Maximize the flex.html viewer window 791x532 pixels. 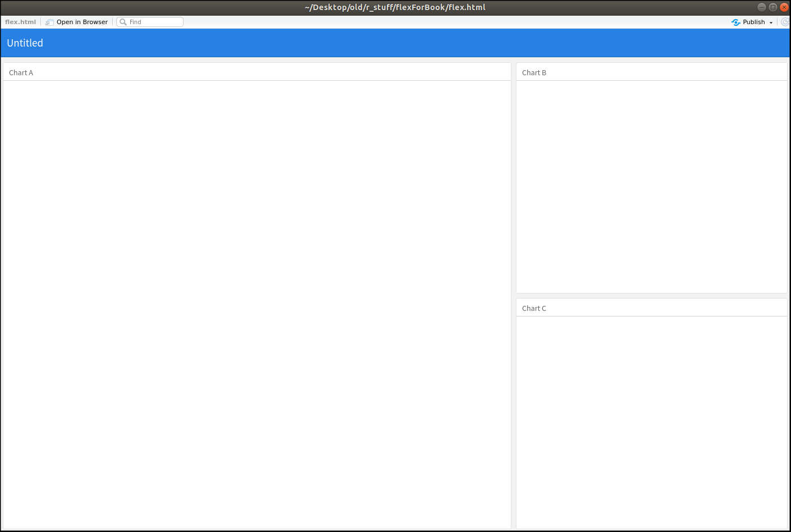[x=772, y=7]
